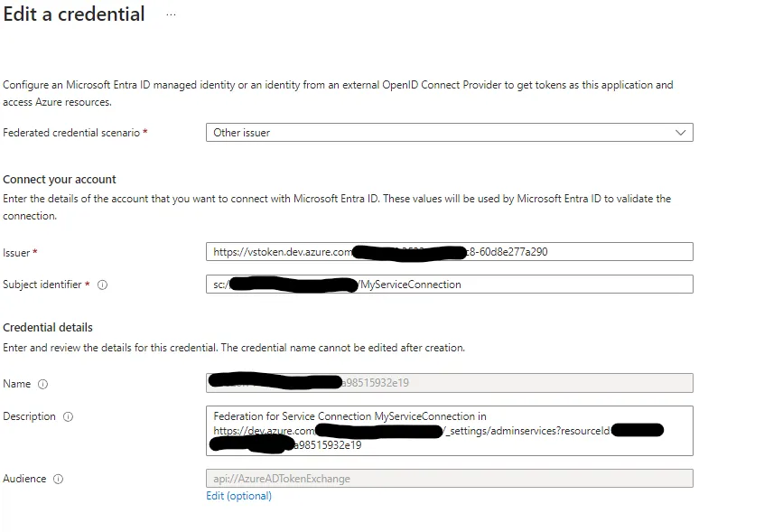Click the Subject identifier label text
Screen dimensions: 764x532
tap(42, 285)
